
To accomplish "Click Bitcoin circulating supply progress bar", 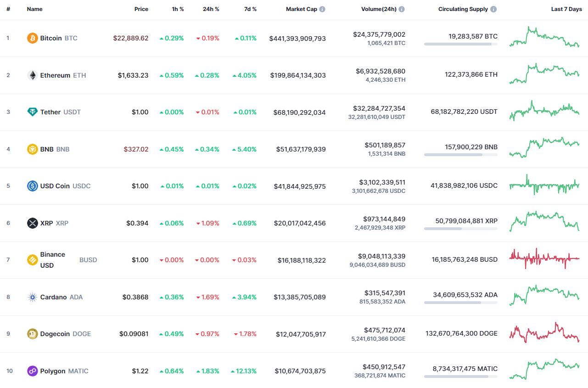I will tap(461, 44).
